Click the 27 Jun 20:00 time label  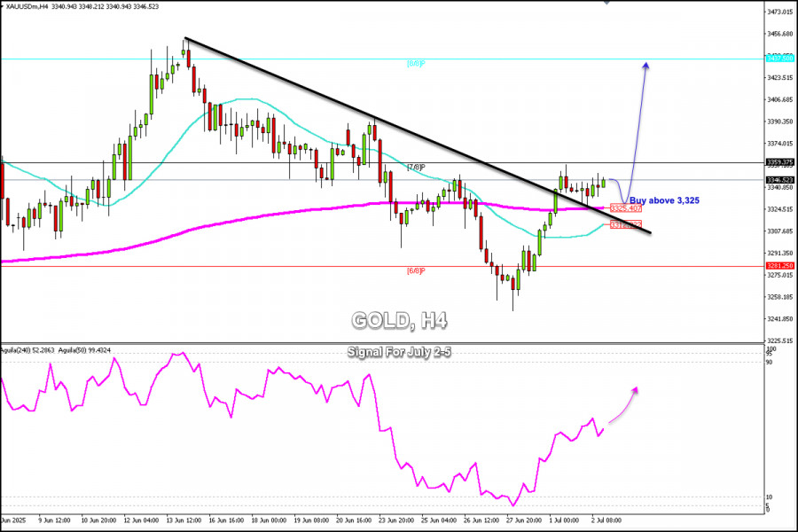(x=523, y=520)
